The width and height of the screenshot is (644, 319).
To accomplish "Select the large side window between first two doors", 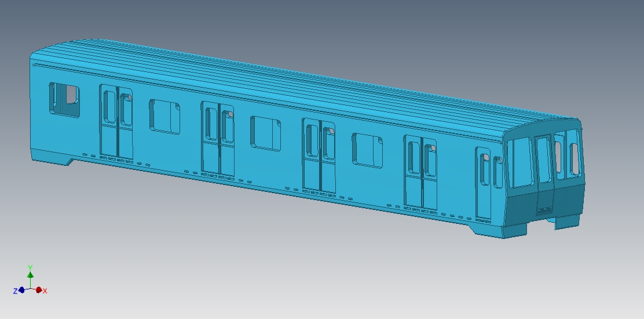I will (164, 117).
